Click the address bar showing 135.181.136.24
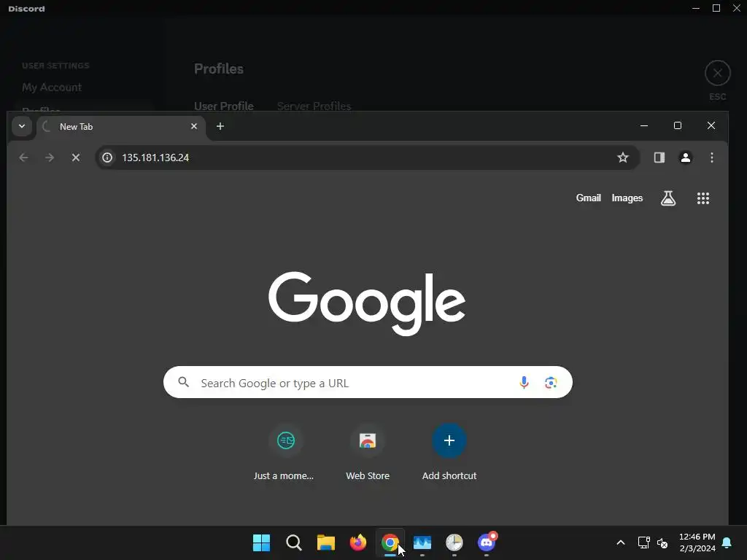 [x=367, y=157]
